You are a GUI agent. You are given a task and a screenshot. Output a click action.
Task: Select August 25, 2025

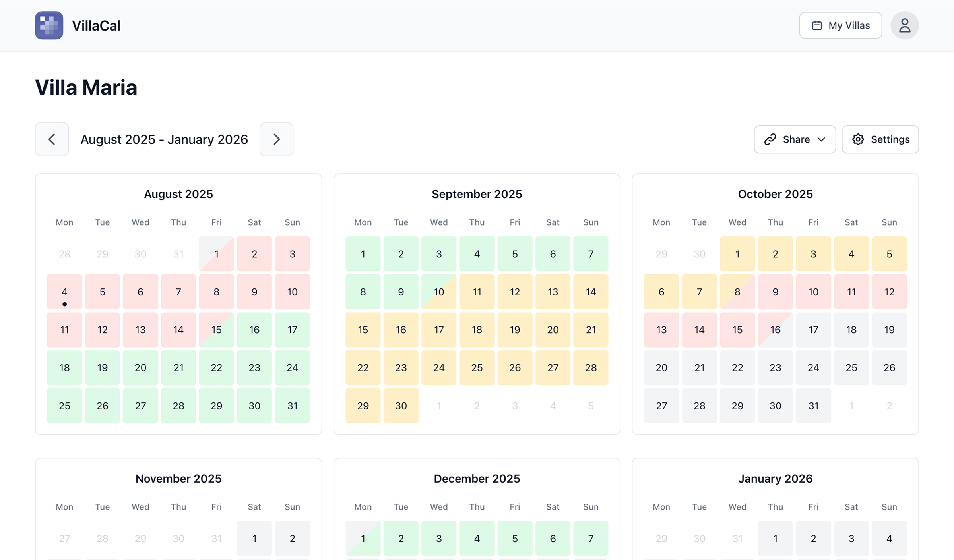(x=64, y=406)
